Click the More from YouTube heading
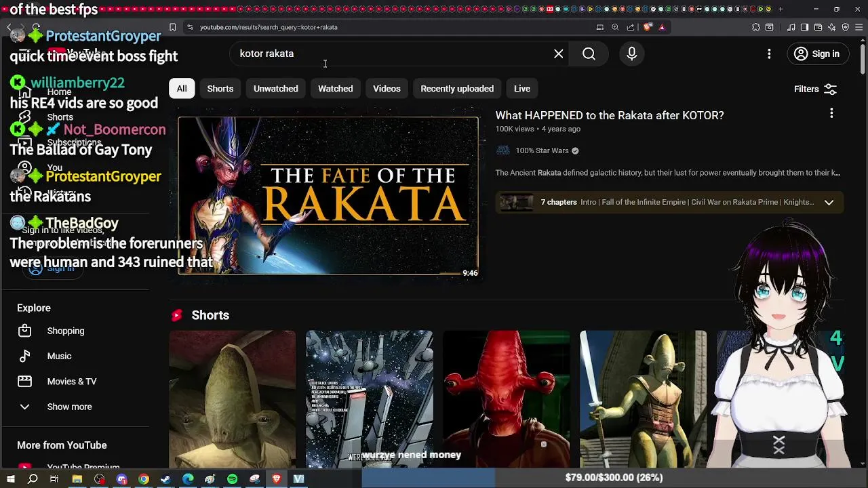This screenshot has height=488, width=868. coord(62,445)
